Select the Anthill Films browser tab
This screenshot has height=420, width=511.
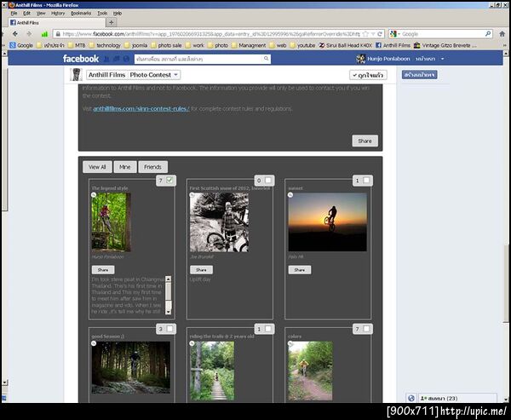(57, 22)
